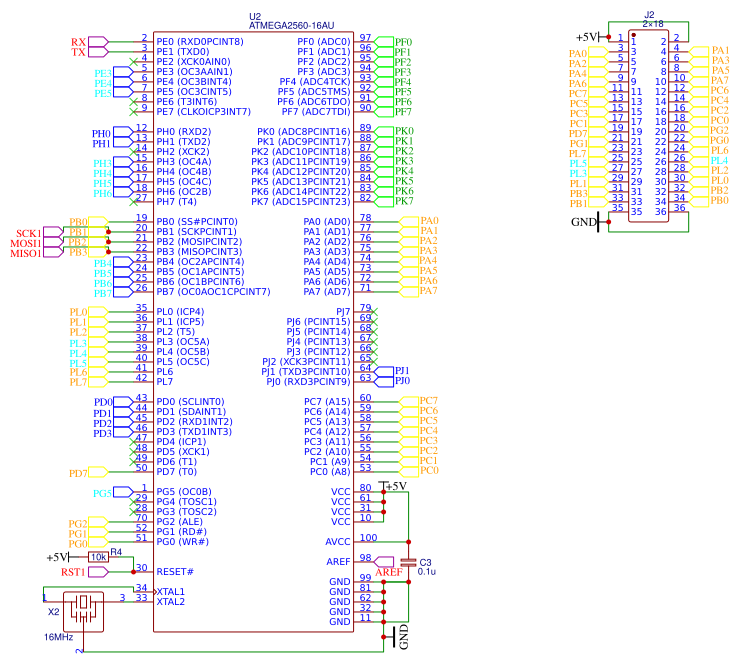Click the PL4 port on J2 header
740x666 pixels.
pyautogui.click(x=699, y=161)
